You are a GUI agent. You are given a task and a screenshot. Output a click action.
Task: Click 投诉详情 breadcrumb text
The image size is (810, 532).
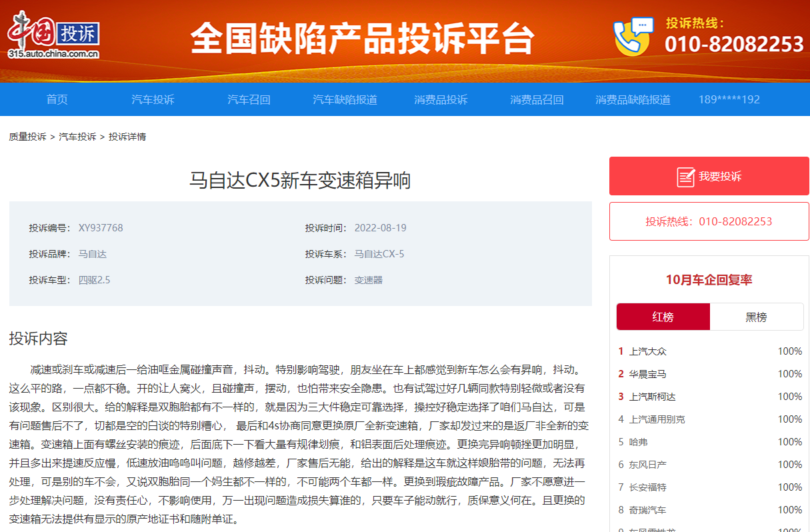pyautogui.click(x=127, y=137)
